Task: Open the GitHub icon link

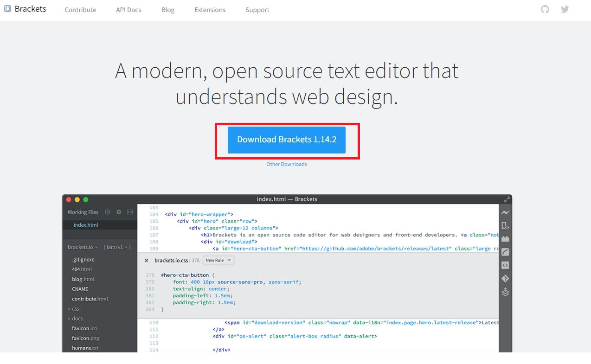Action: point(545,9)
